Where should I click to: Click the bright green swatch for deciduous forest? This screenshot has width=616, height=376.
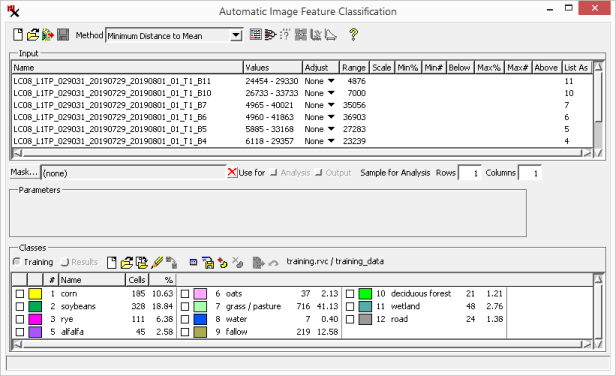coord(365,294)
